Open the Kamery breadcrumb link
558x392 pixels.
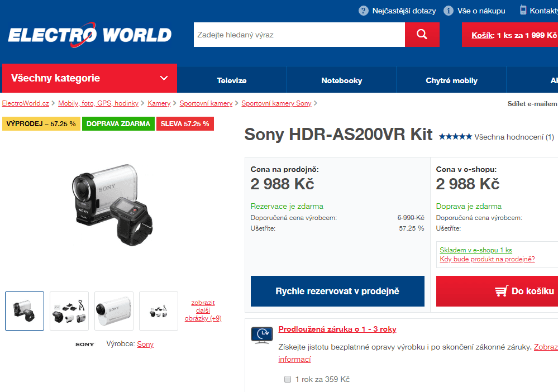click(159, 103)
